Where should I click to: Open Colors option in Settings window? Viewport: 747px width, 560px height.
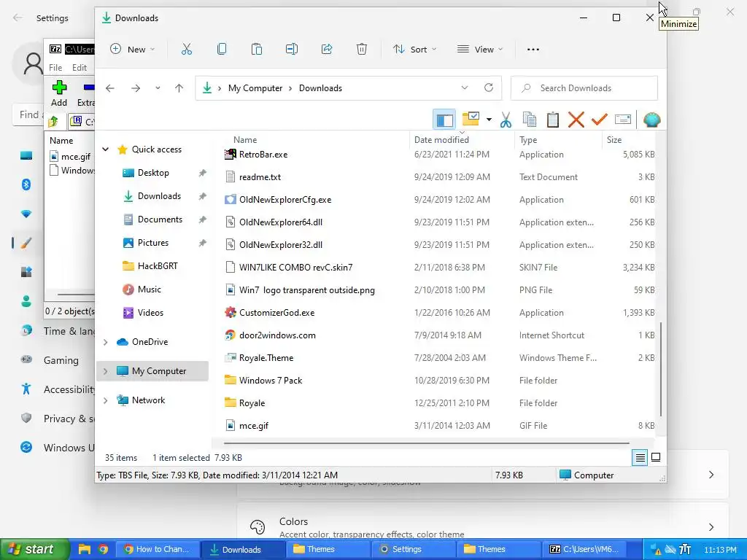coord(483,527)
